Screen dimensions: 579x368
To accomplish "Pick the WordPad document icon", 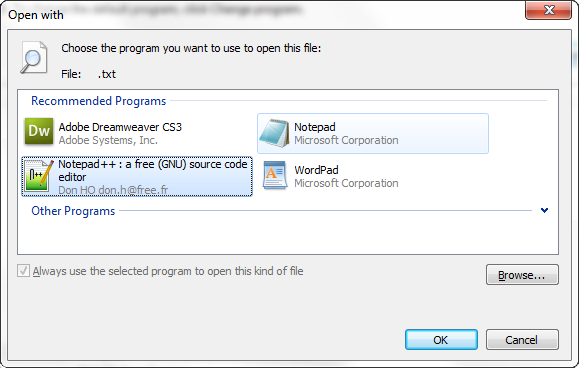I will (x=275, y=175).
